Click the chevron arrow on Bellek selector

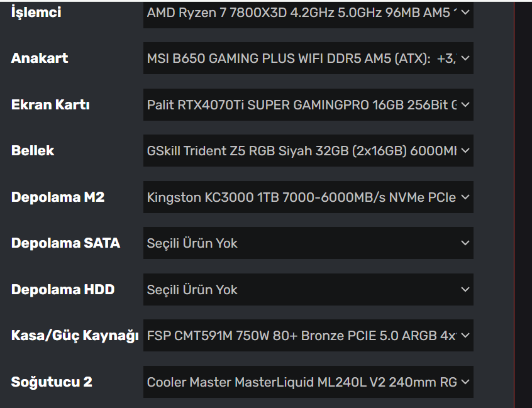point(465,151)
